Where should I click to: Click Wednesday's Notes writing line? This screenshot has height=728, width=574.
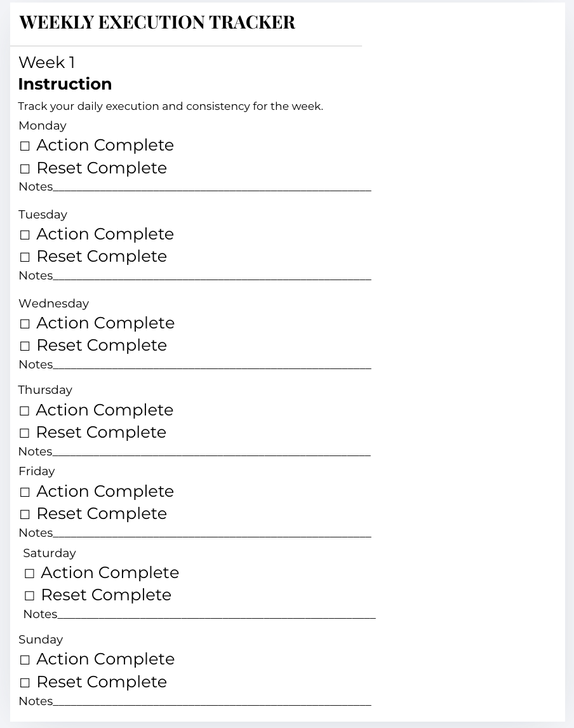tap(211, 365)
